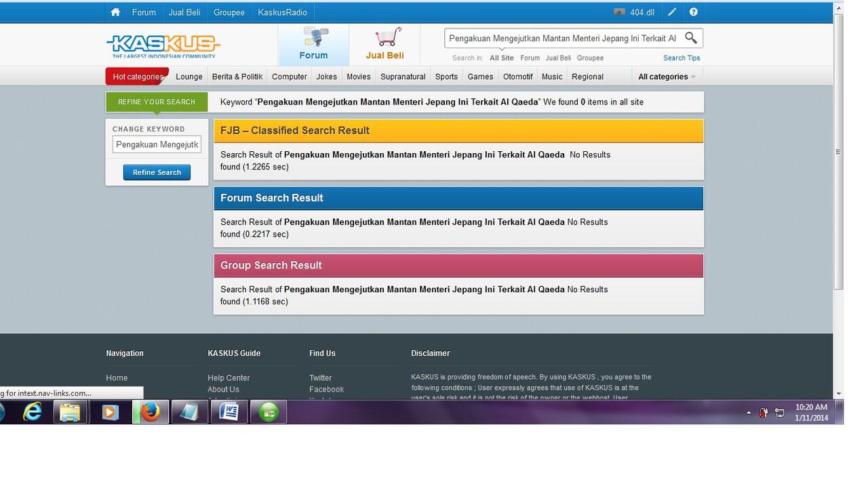Viewport: 868px width, 488px height.
Task: Open Internet Explorer from taskbar
Action: click(x=33, y=411)
